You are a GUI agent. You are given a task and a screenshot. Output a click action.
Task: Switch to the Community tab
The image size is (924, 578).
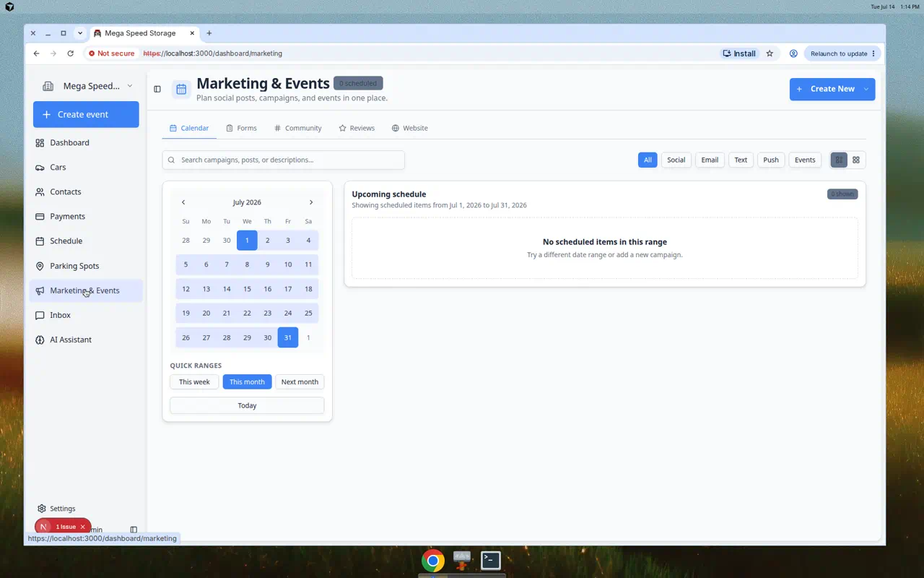point(298,128)
